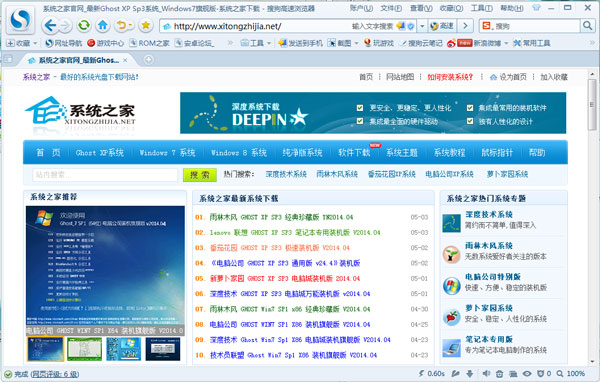The image size is (600, 382).
Task: Open 雨林木风 GHOST XP SP3 经典珍藏版 link
Action: click(x=281, y=217)
